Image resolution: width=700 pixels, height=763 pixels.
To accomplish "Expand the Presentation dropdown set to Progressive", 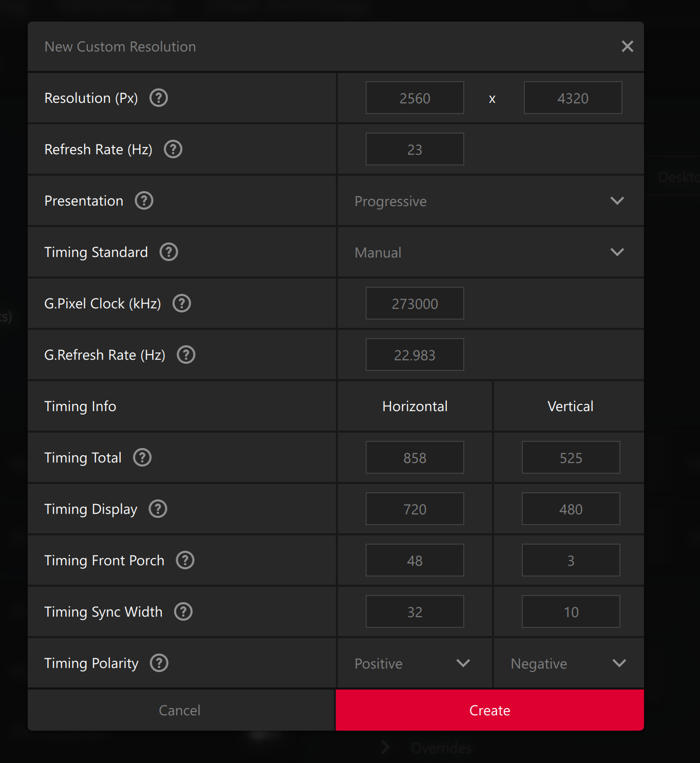I will (489, 201).
